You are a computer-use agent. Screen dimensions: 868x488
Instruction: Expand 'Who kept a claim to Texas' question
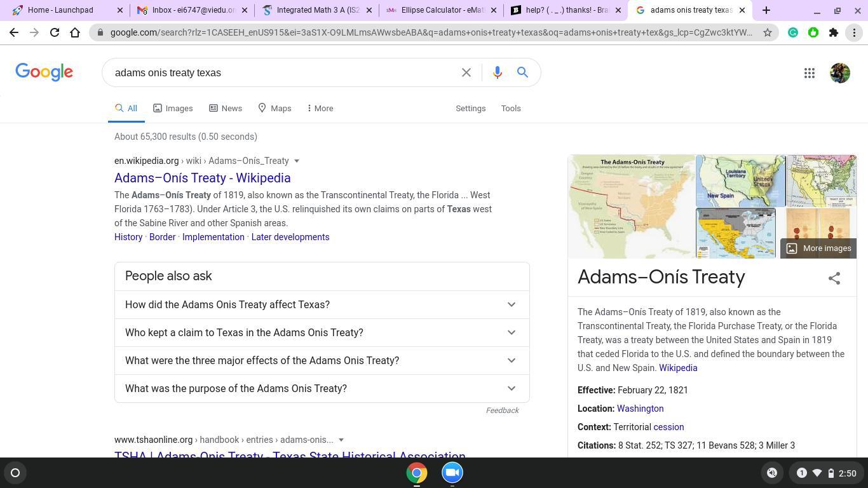[x=322, y=332]
